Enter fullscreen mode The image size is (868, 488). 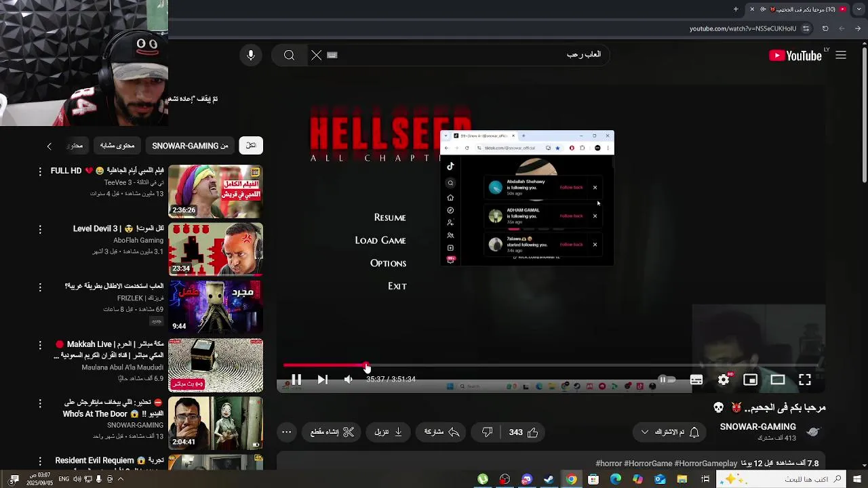(x=805, y=380)
